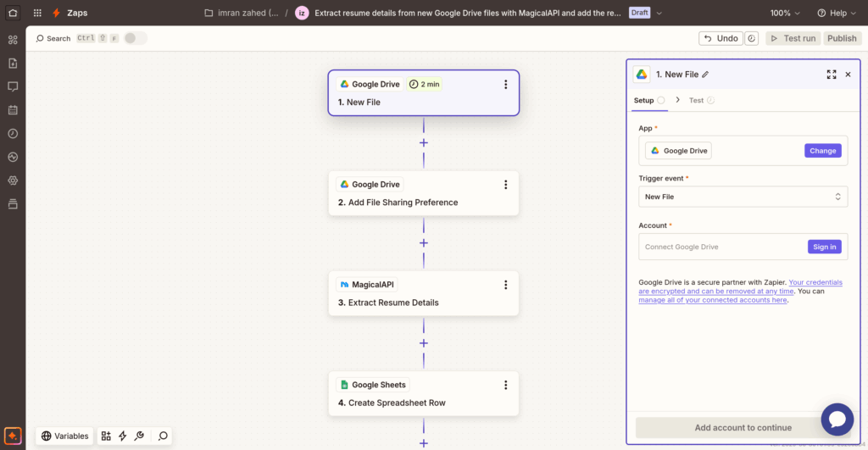Click the Add account to continue button
868x450 pixels.
(743, 427)
